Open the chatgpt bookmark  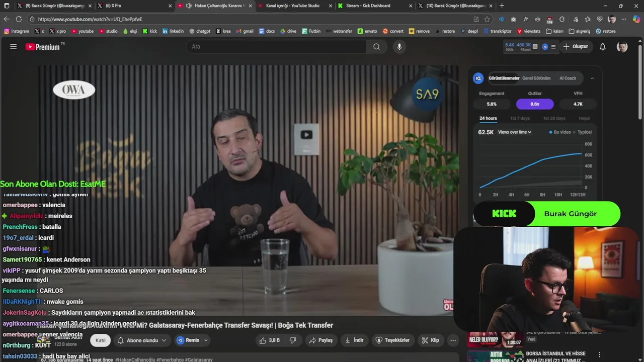point(200,31)
